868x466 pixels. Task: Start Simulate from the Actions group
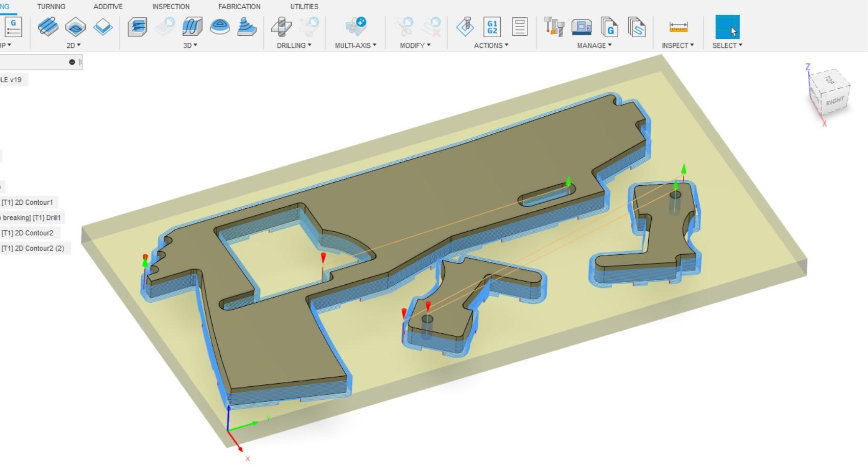(x=465, y=27)
